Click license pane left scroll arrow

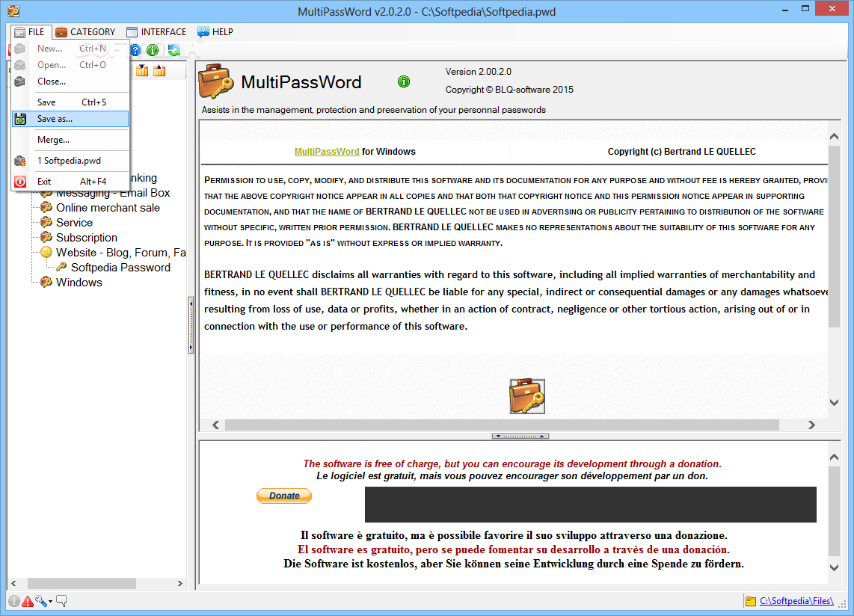click(215, 425)
